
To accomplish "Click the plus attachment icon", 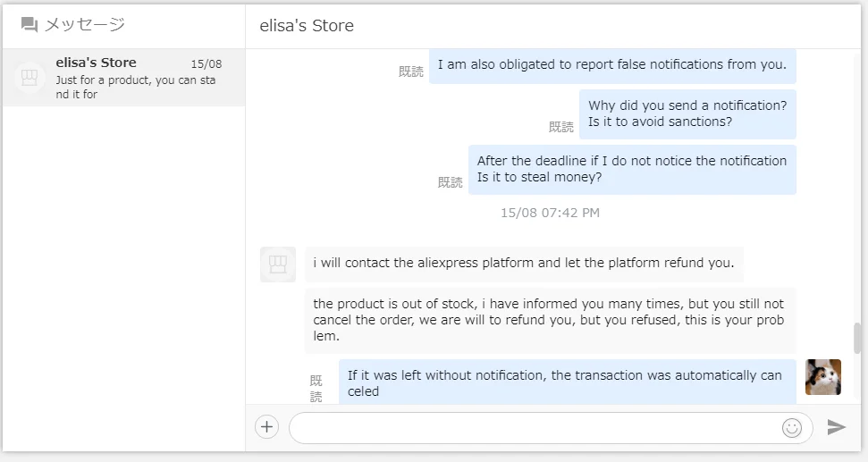I will click(x=267, y=427).
